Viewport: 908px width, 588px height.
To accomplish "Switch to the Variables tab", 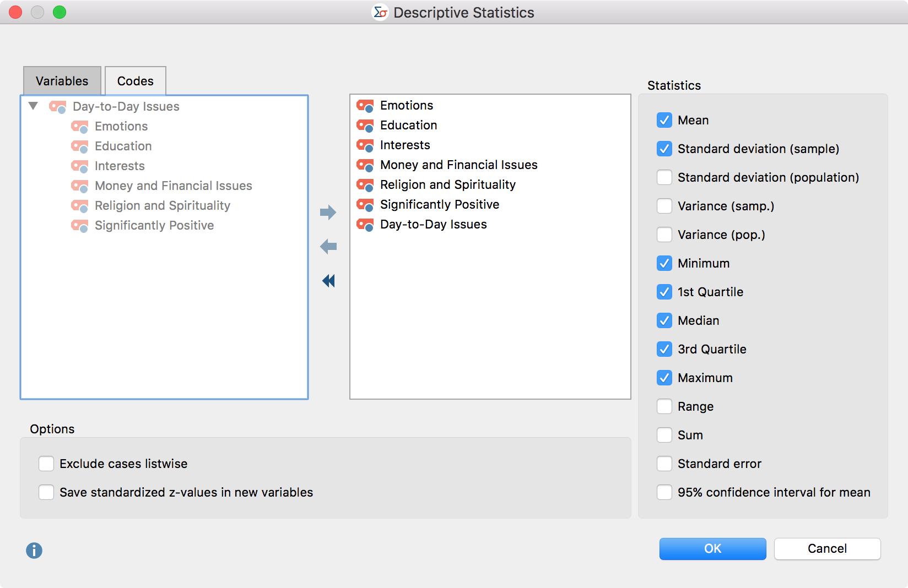I will tap(62, 81).
